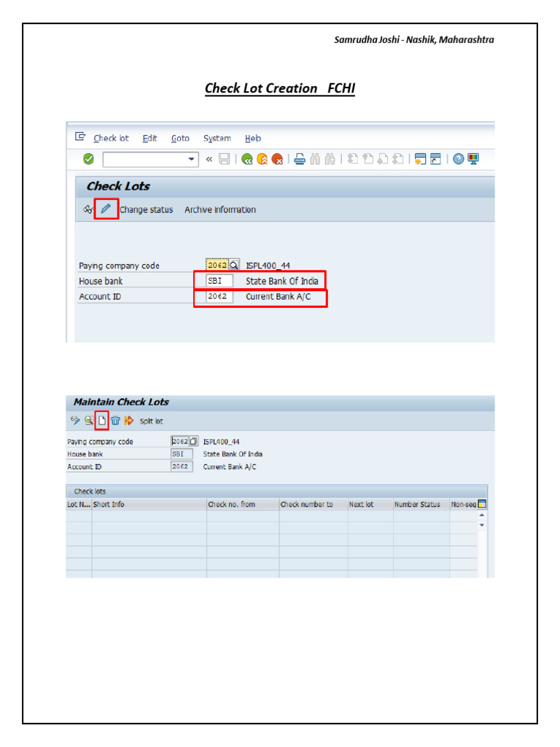This screenshot has width=560, height=747.
Task: Click Paying company code field in Check Lots
Action: [217, 265]
